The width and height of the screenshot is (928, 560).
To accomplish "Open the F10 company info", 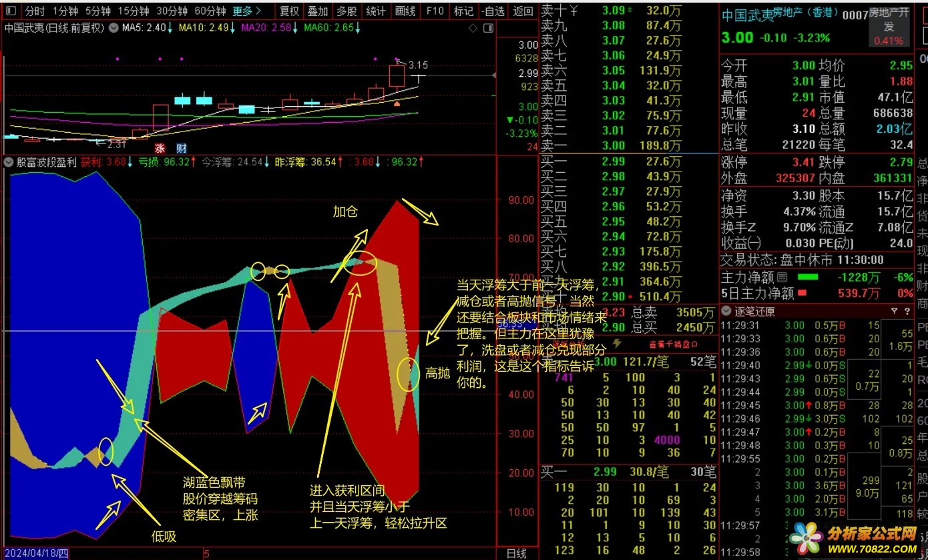I will click(x=435, y=11).
